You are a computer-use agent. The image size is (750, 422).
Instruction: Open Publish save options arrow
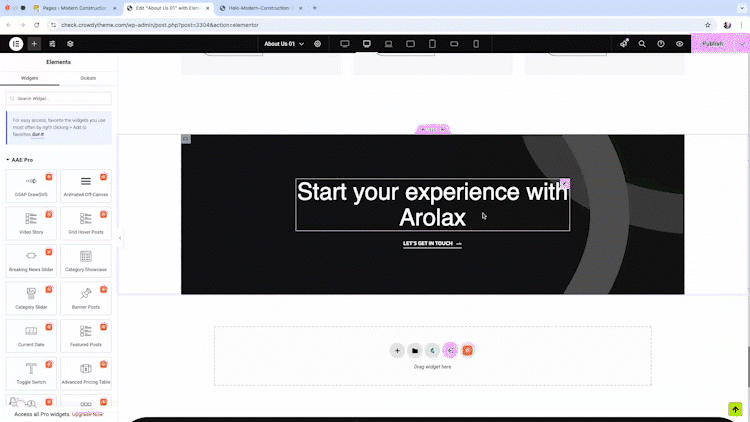click(x=742, y=44)
